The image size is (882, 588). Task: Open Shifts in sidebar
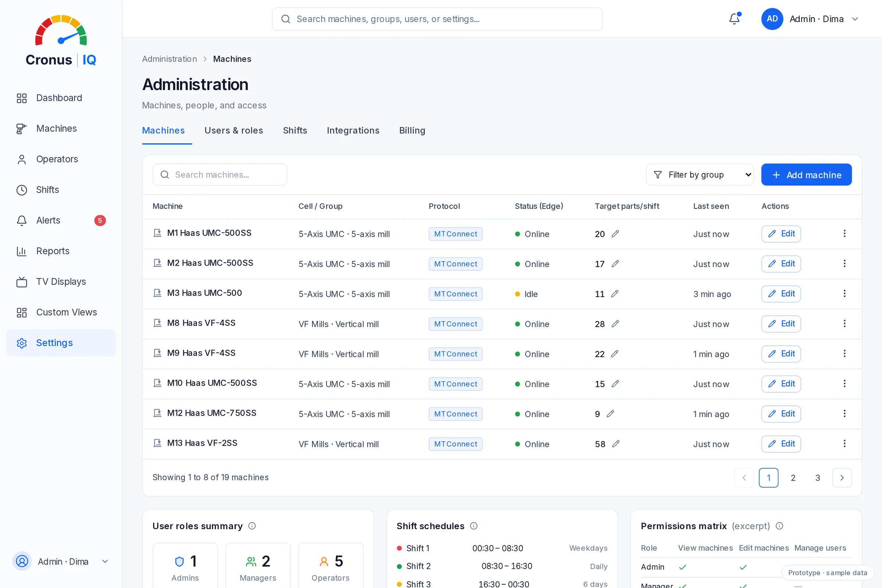pyautogui.click(x=61, y=190)
